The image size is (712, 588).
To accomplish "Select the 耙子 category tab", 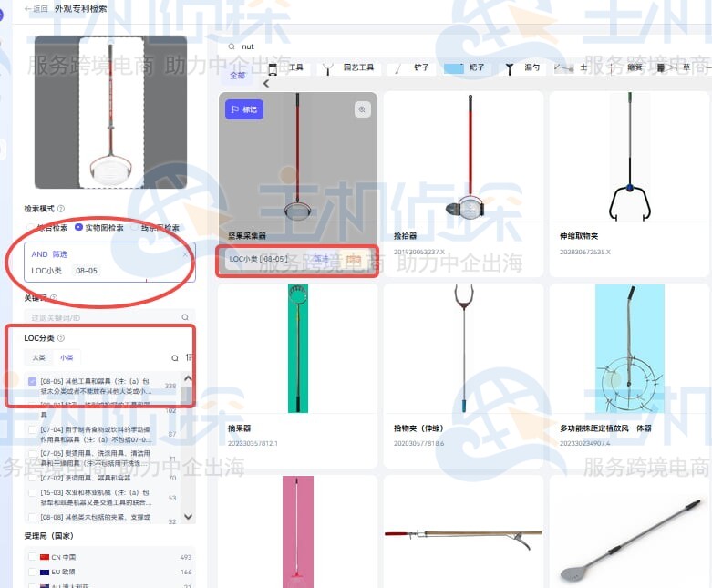I will 465,67.
